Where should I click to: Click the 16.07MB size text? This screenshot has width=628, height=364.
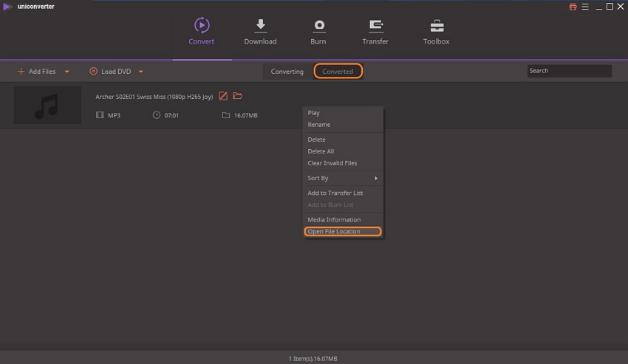[x=246, y=115]
